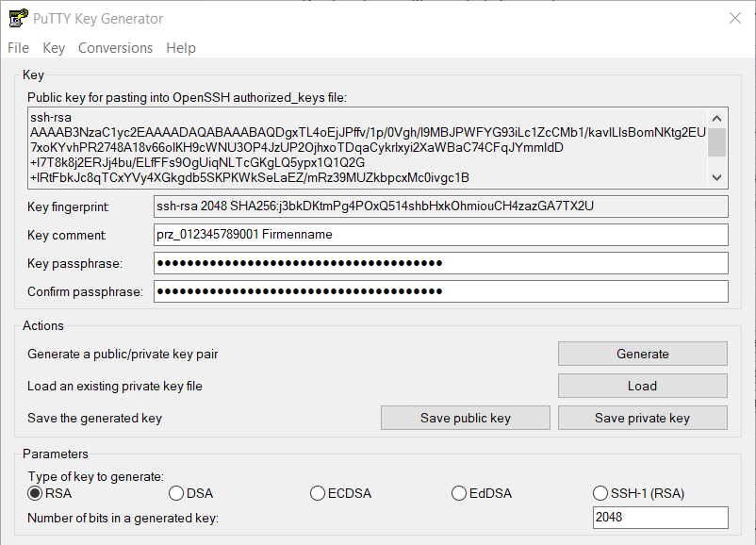Click Save public key
Image resolution: width=756 pixels, height=545 pixels.
point(466,418)
